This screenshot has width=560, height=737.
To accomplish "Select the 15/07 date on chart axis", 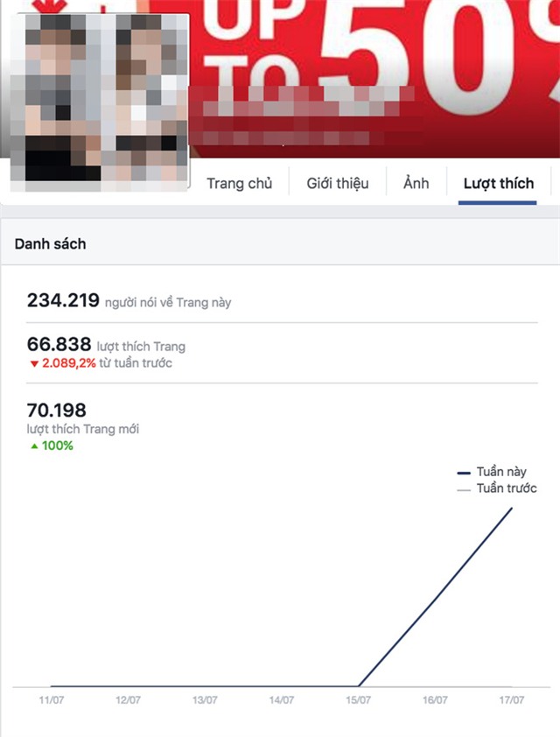I will [358, 700].
